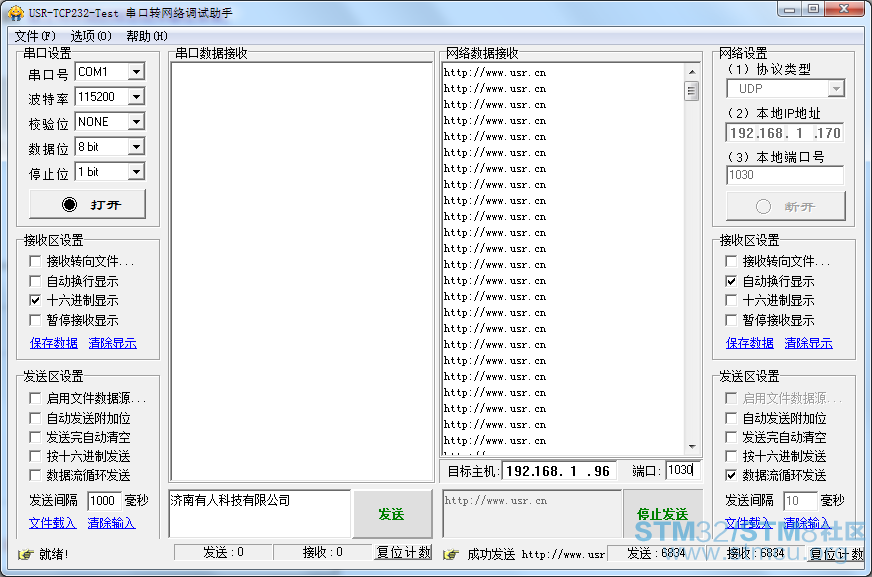Image resolution: width=872 pixels, height=577 pixels.
Task: Click the serial status icon next to 就绪!
Action: (25, 554)
